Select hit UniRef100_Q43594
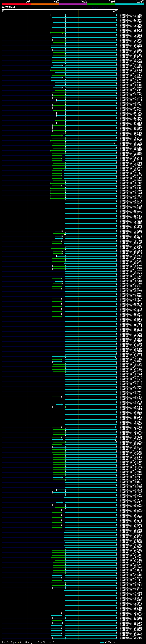The width and height of the screenshot is (146, 644). click(131, 354)
